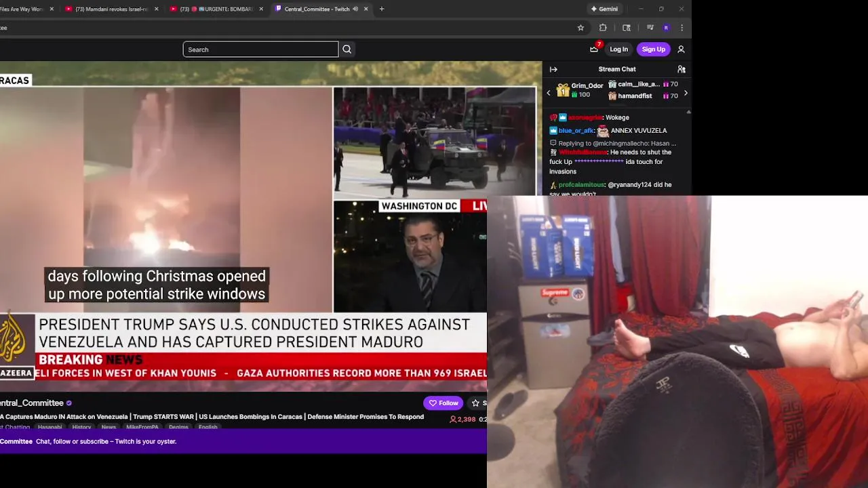Select the Denims stream tag
This screenshot has height=488, width=868.
click(178, 427)
